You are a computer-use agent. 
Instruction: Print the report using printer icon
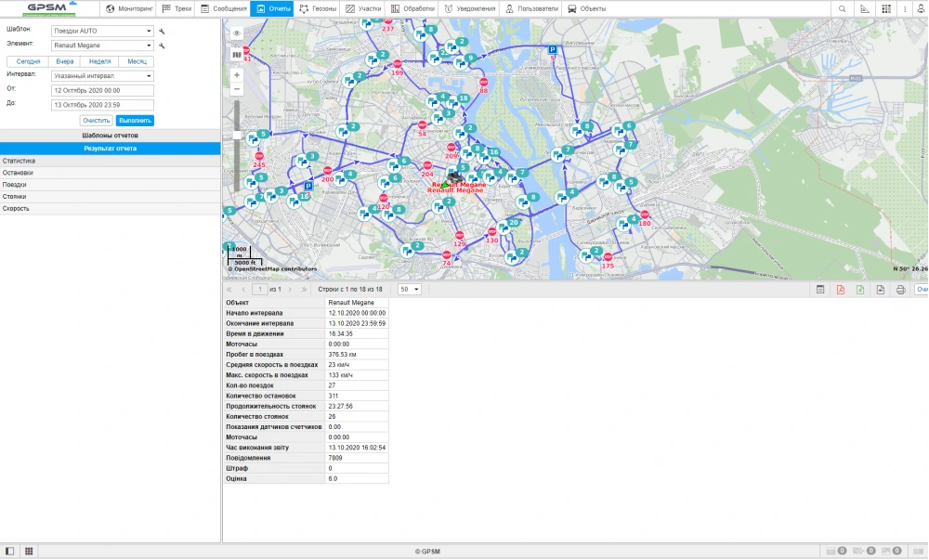tap(899, 290)
